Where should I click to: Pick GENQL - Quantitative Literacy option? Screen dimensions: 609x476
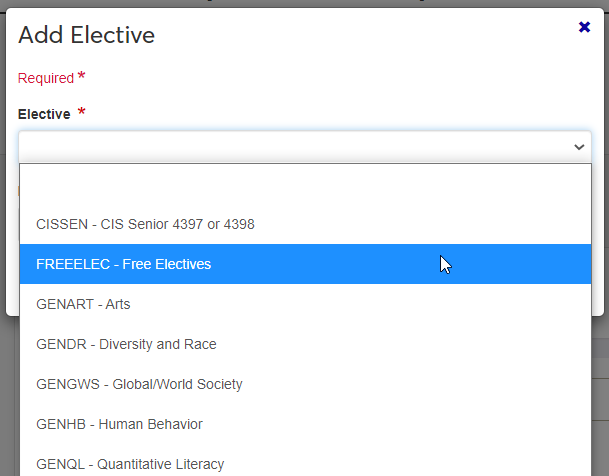tap(130, 464)
